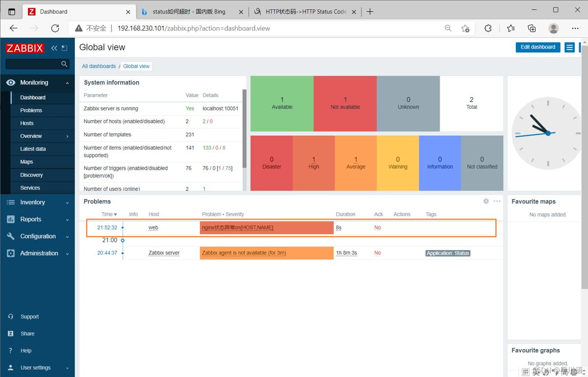The height and width of the screenshot is (377, 588).
Task: Open Maps in the sidebar menu
Action: click(26, 162)
